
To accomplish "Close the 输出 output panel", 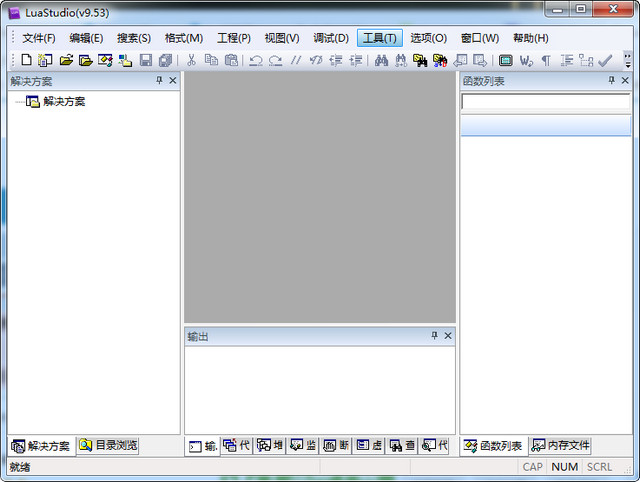I will click(x=448, y=336).
